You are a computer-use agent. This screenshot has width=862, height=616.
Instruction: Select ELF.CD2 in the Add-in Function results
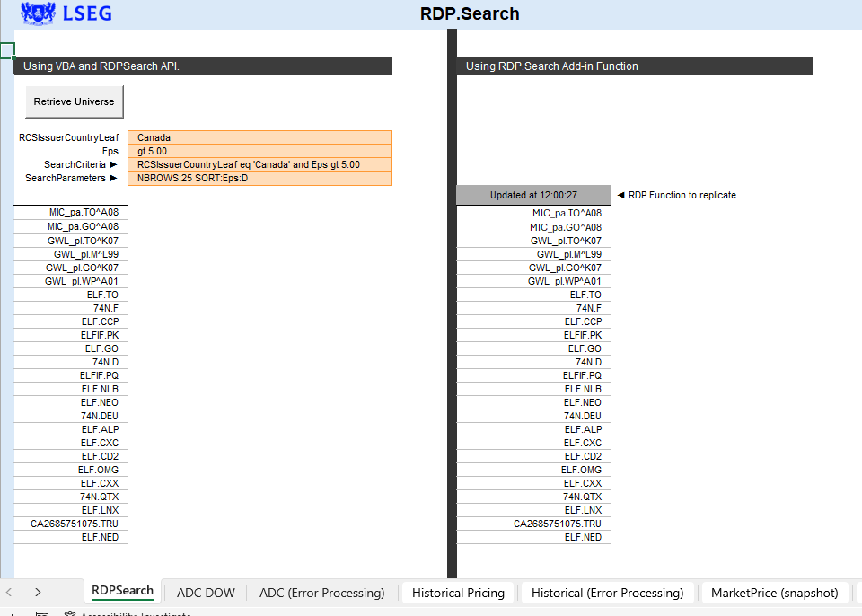533,456
